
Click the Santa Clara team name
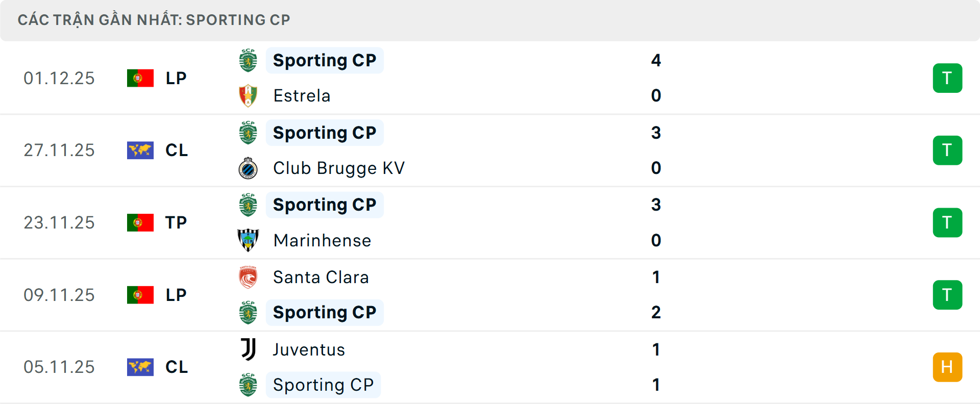click(321, 277)
